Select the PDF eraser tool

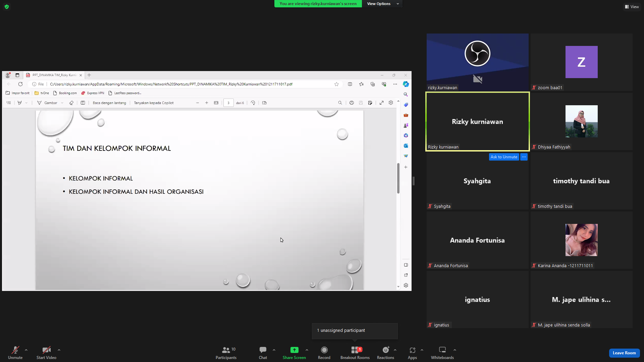pos(71,103)
